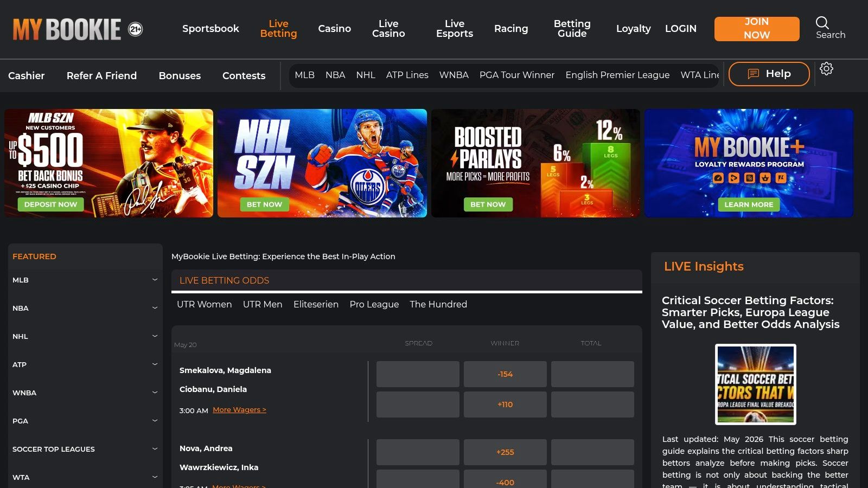
Task: Open Live Esports
Action: coord(455,29)
